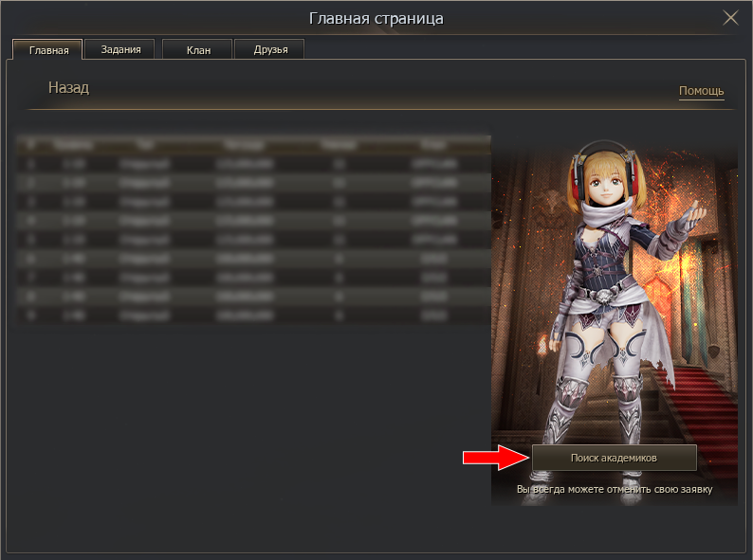Click the seventh table row
Screen dimensions: 753x560
pyautogui.click(x=253, y=277)
